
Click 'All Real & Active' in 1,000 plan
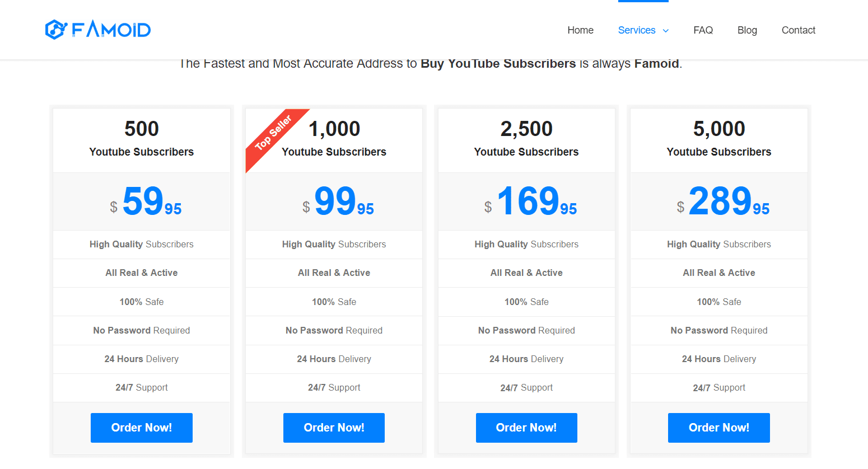click(334, 273)
